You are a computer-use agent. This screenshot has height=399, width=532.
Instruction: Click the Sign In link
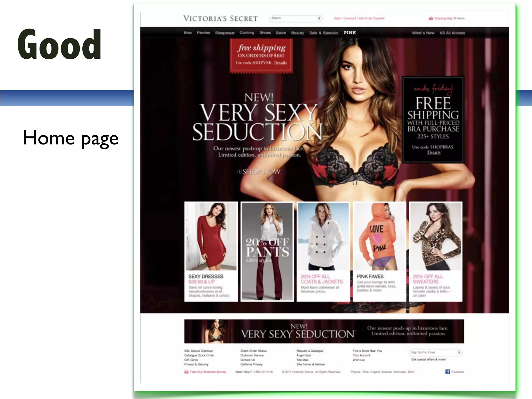(x=338, y=18)
